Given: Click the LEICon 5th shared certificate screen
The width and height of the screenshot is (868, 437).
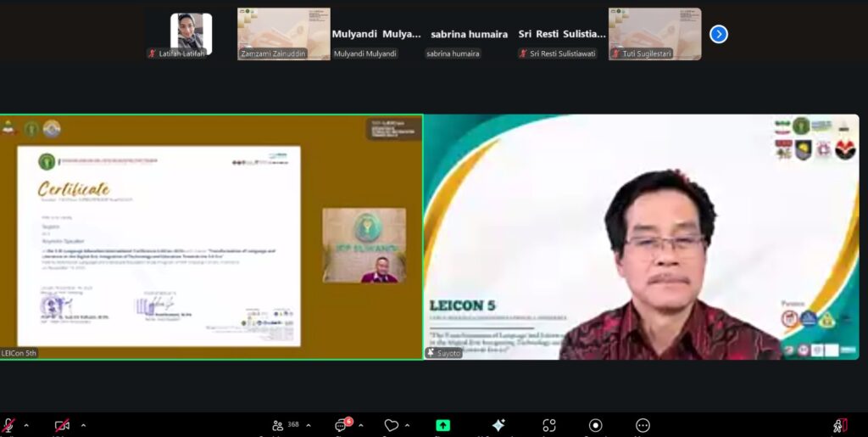Looking at the screenshot, I should click(211, 237).
